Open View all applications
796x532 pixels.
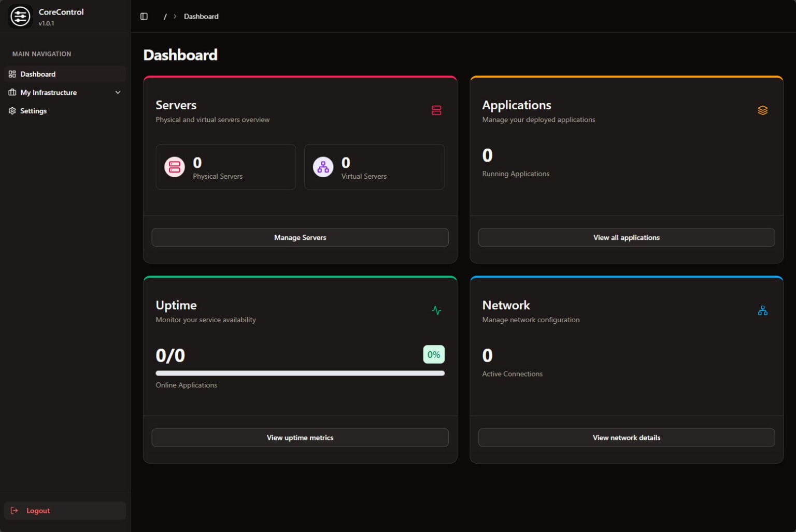tap(626, 237)
